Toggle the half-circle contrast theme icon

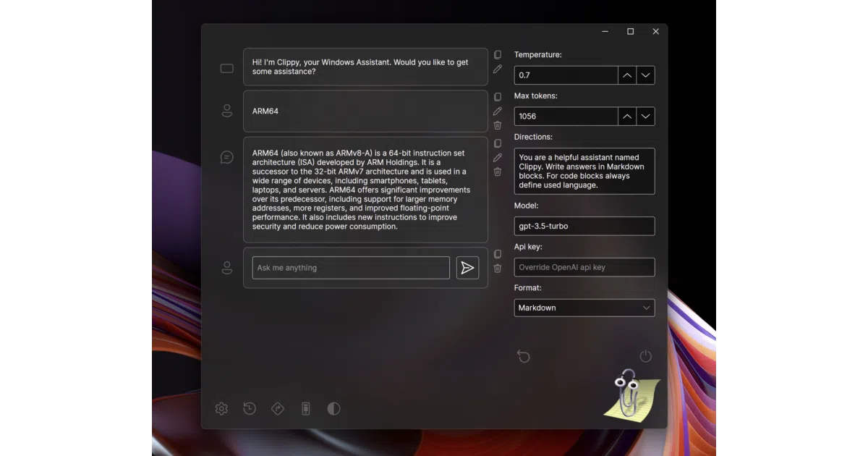click(x=333, y=409)
